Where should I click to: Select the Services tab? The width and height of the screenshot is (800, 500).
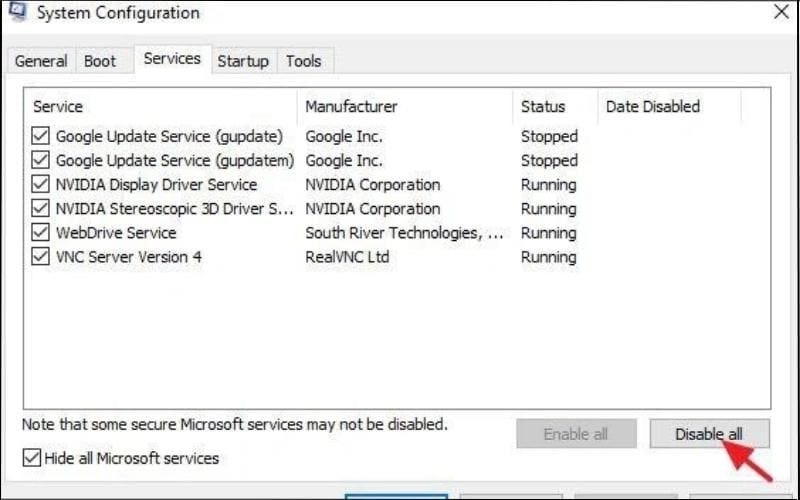coord(172,59)
